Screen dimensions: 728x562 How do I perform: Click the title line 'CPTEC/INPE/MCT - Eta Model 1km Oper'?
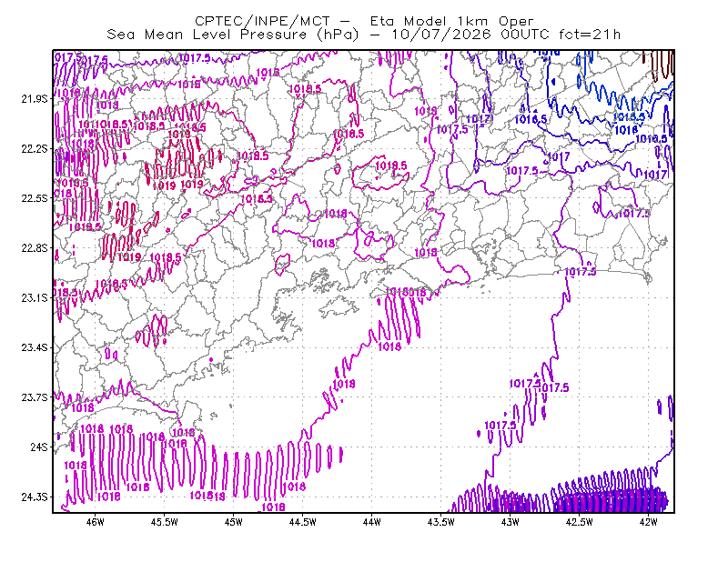(364, 21)
